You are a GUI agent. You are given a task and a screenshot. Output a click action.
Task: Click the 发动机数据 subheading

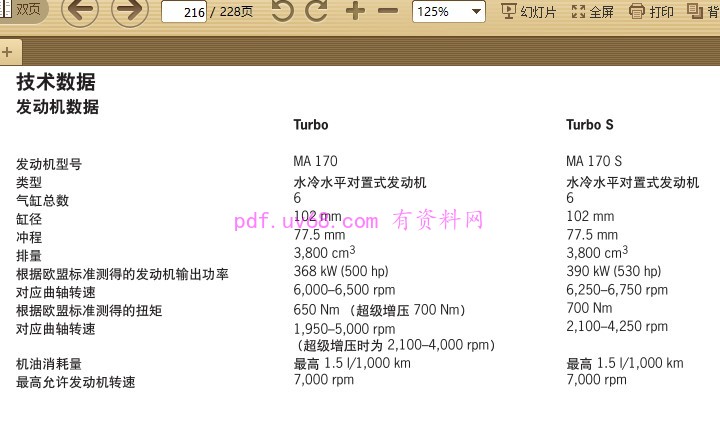click(57, 107)
